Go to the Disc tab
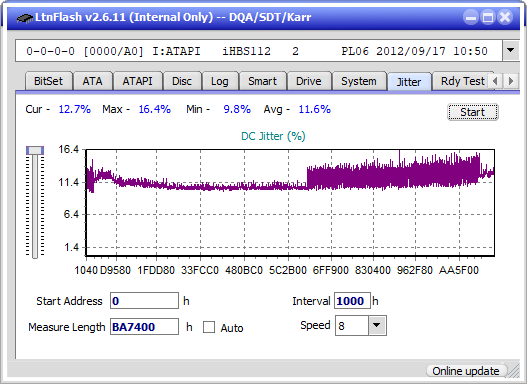The image size is (527, 384). point(182,81)
